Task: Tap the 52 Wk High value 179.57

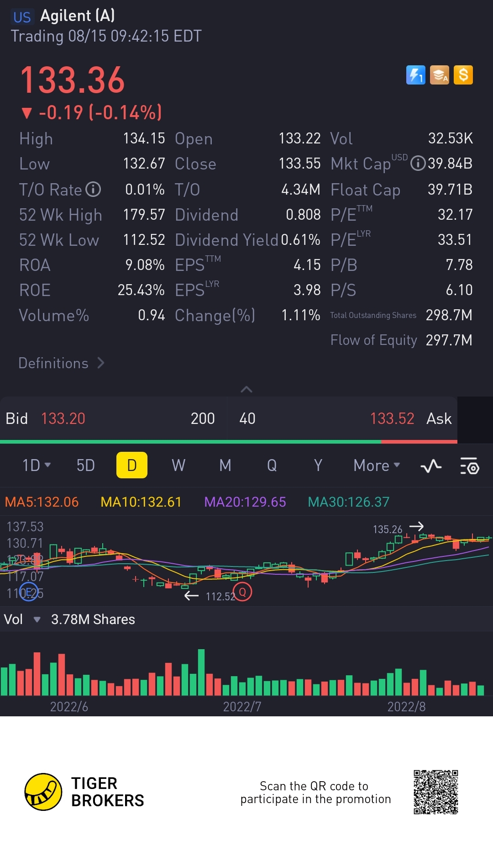Action: click(x=144, y=215)
